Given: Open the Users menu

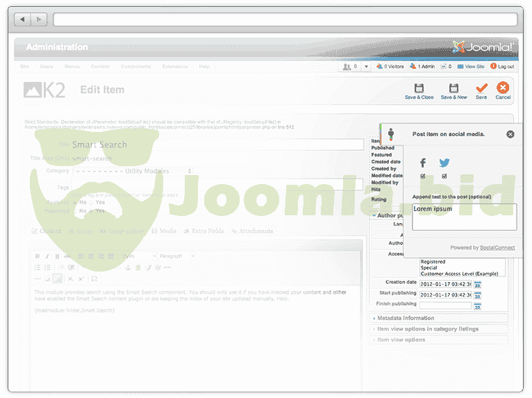Looking at the screenshot, I should pyautogui.click(x=47, y=67).
